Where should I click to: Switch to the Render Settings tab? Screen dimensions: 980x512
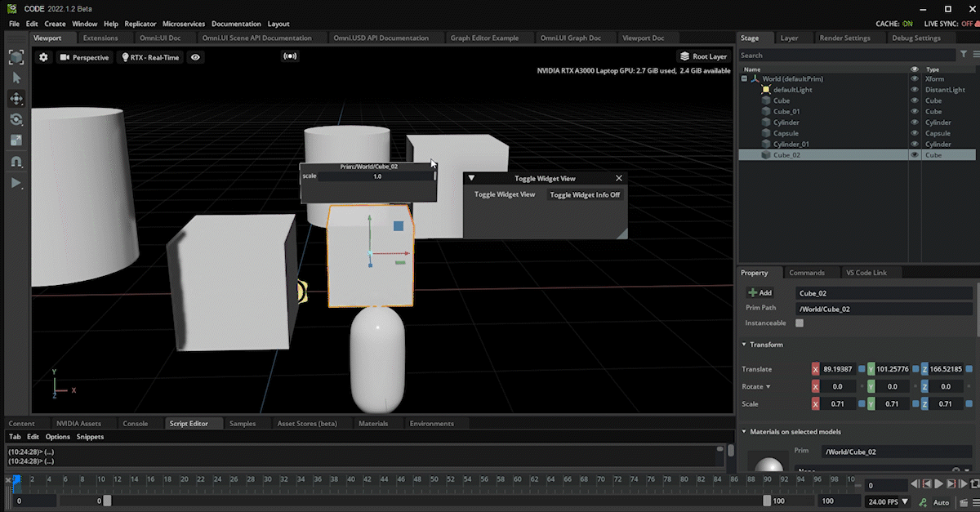[844, 38]
